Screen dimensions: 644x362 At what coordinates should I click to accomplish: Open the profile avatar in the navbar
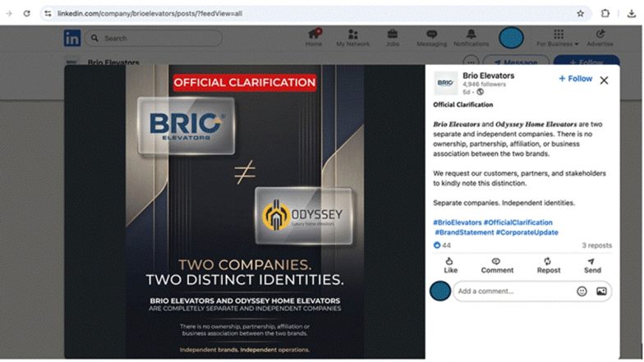511,38
